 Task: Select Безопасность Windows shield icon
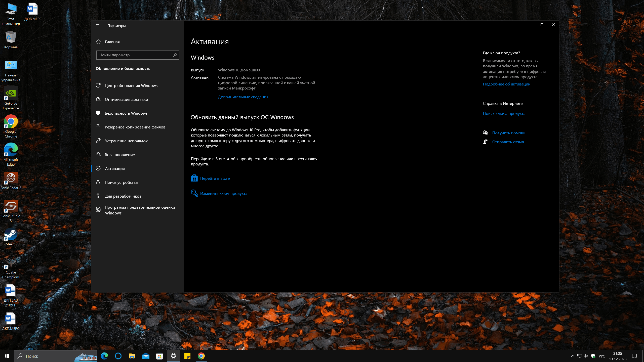point(98,113)
